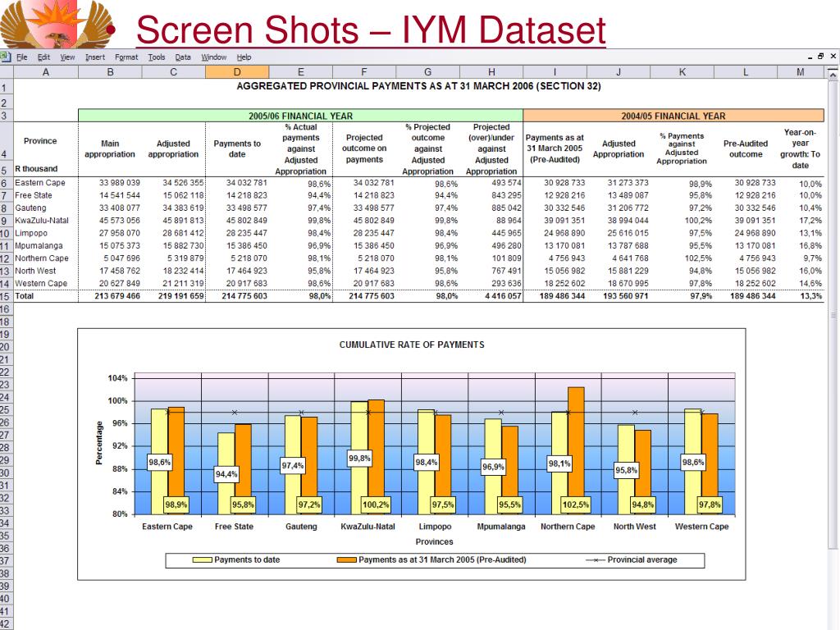Click the 102,5% data label on chart
The image size is (840, 630).
click(576, 504)
